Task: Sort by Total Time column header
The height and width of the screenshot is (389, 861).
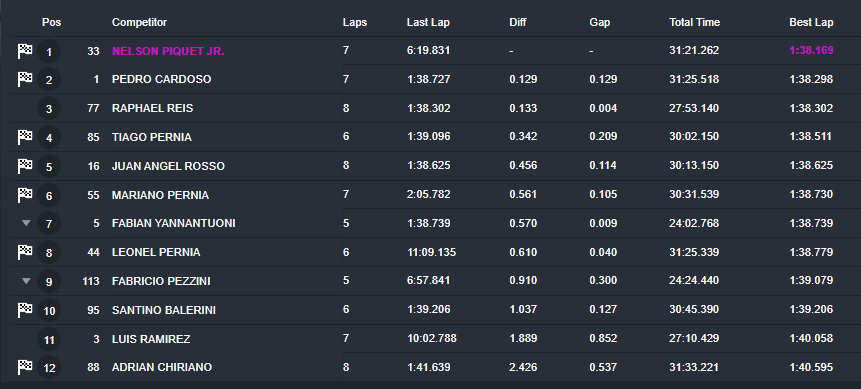Action: [694, 23]
